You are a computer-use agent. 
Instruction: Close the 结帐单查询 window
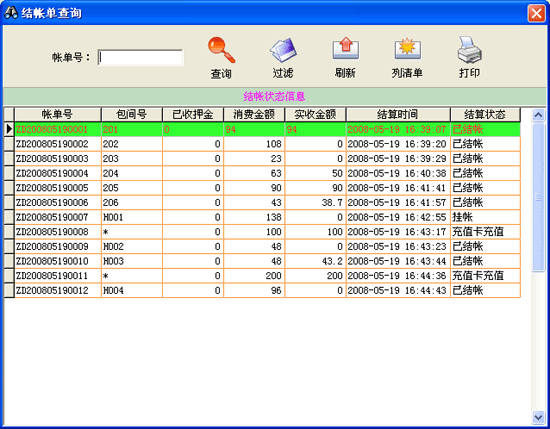[536, 13]
